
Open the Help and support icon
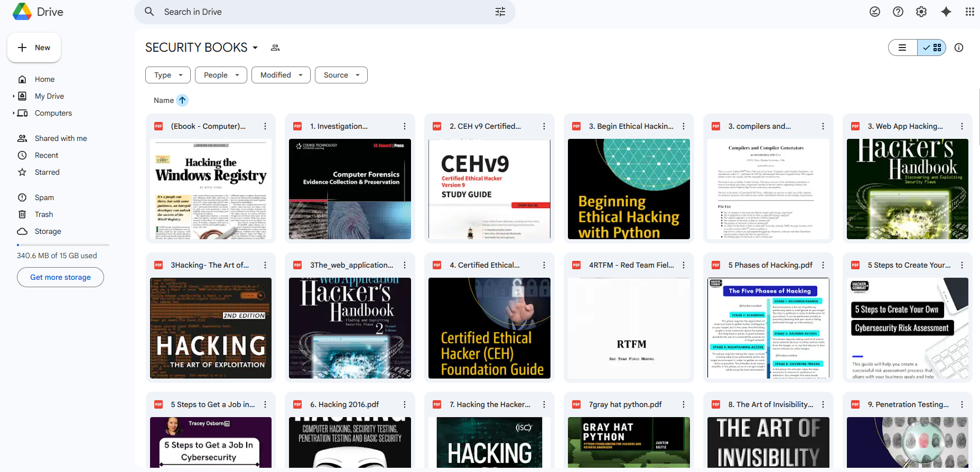(x=898, y=12)
